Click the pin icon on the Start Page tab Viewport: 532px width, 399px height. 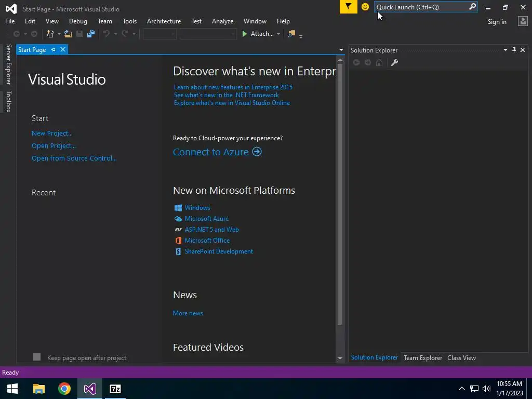54,49
